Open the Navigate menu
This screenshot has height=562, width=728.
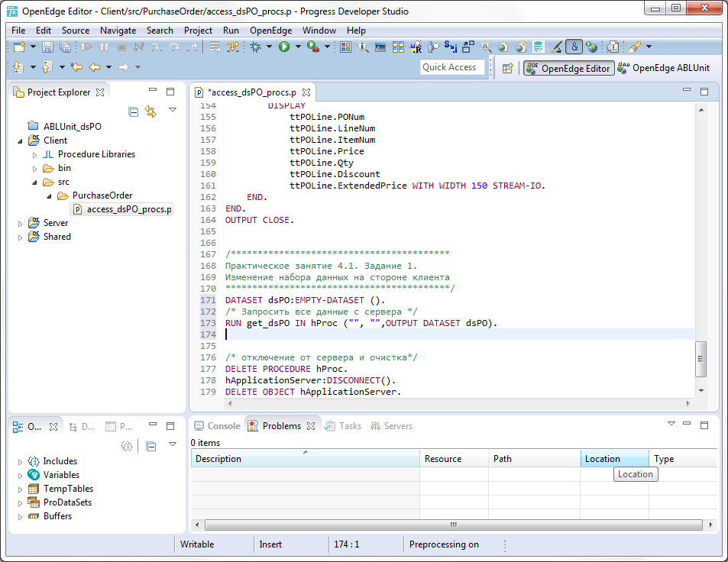(x=118, y=31)
